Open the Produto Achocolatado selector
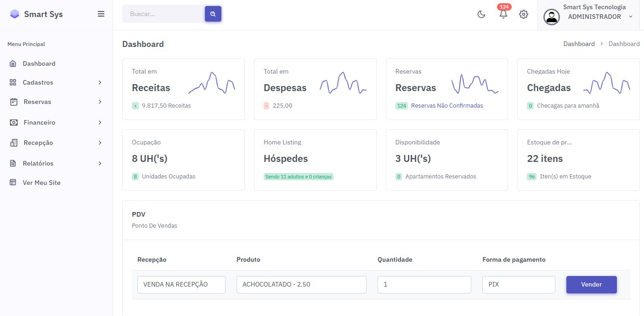Screen dimensions: 644x316 click(x=301, y=284)
